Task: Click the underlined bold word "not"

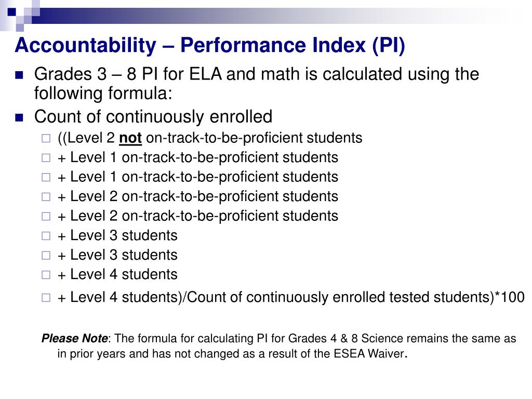Action: (130, 138)
